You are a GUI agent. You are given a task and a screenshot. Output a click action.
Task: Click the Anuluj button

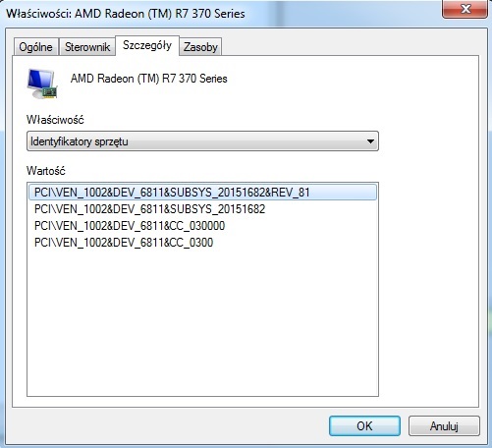click(x=444, y=425)
